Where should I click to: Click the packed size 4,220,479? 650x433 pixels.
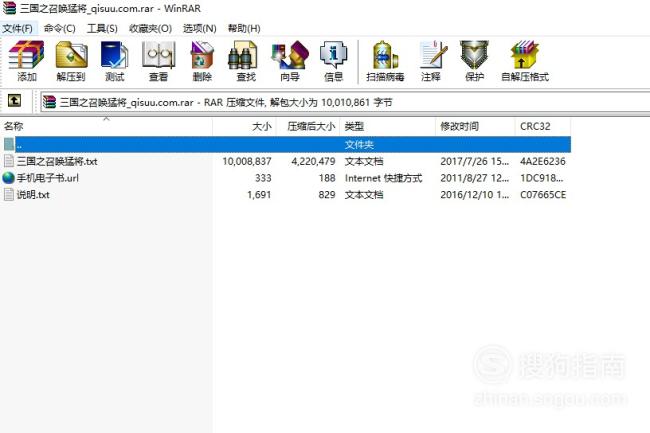tap(313, 161)
